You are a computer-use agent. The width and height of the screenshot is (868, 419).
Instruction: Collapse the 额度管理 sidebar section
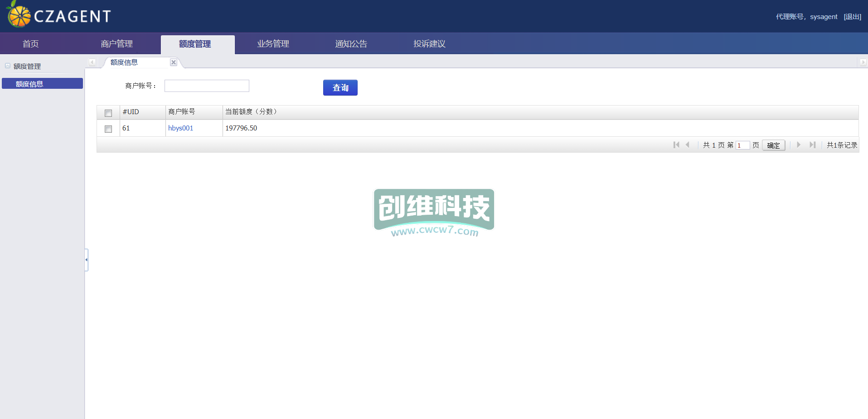[8, 66]
